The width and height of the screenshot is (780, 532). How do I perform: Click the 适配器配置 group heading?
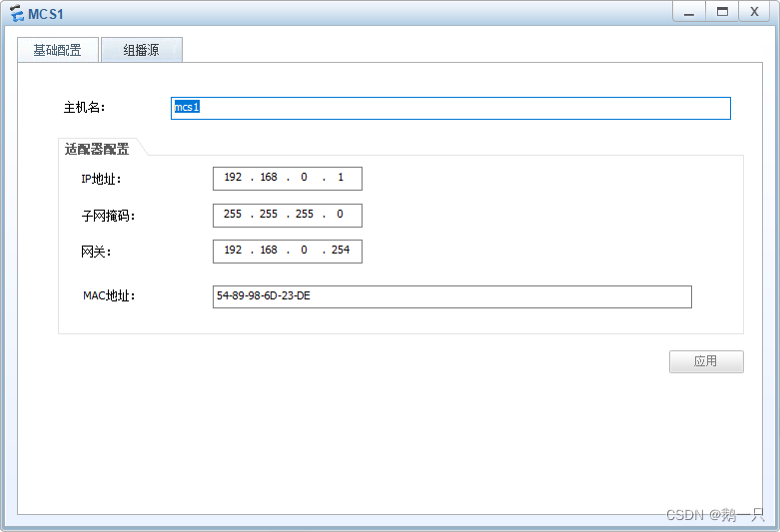97,149
